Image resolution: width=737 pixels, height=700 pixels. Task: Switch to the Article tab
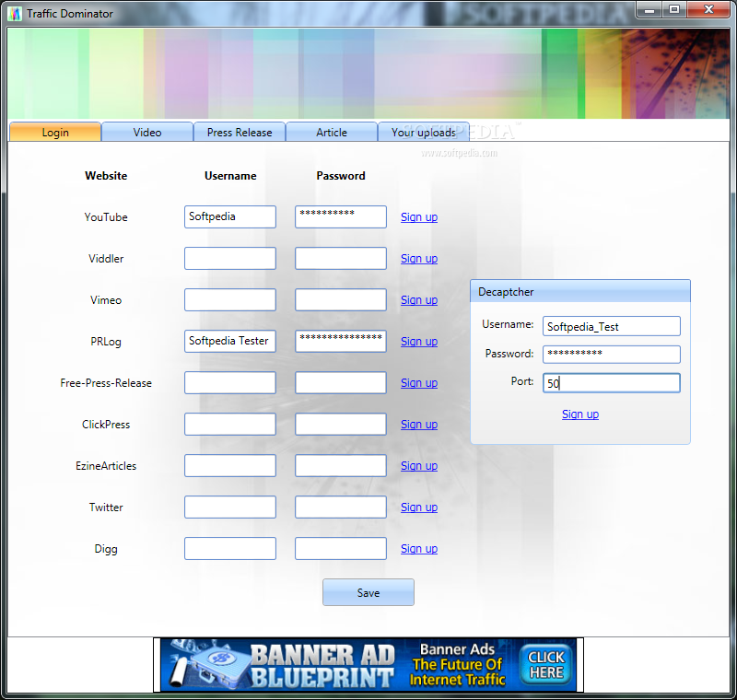click(x=332, y=132)
